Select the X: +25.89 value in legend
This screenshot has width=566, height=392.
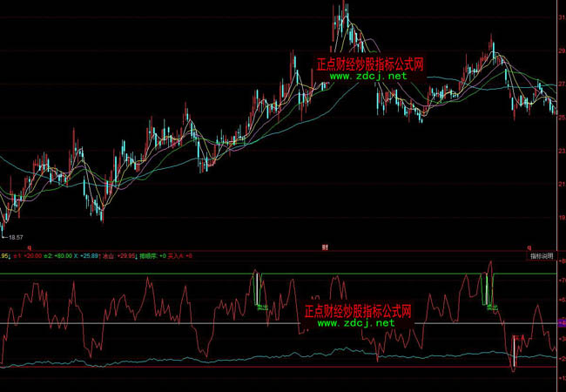click(x=88, y=256)
